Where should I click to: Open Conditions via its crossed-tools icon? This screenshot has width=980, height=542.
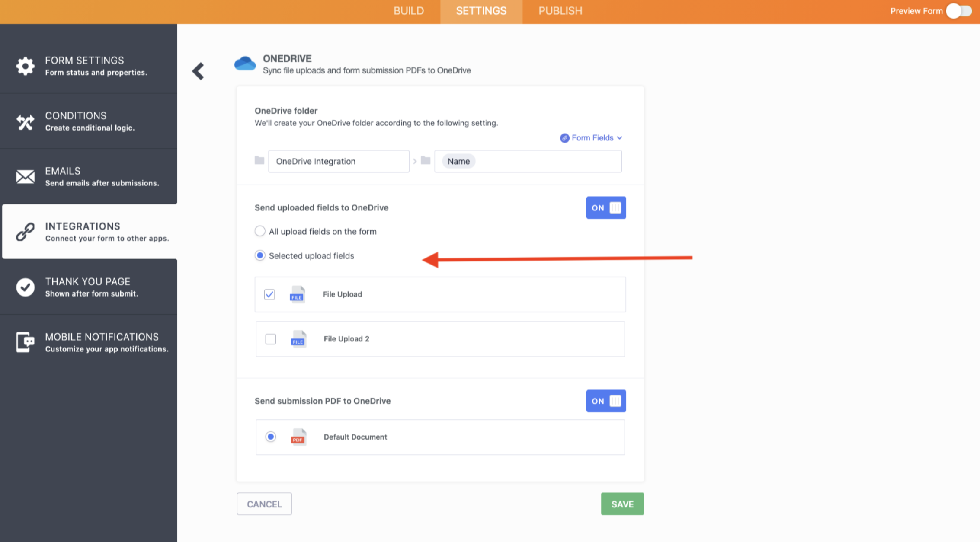[25, 122]
